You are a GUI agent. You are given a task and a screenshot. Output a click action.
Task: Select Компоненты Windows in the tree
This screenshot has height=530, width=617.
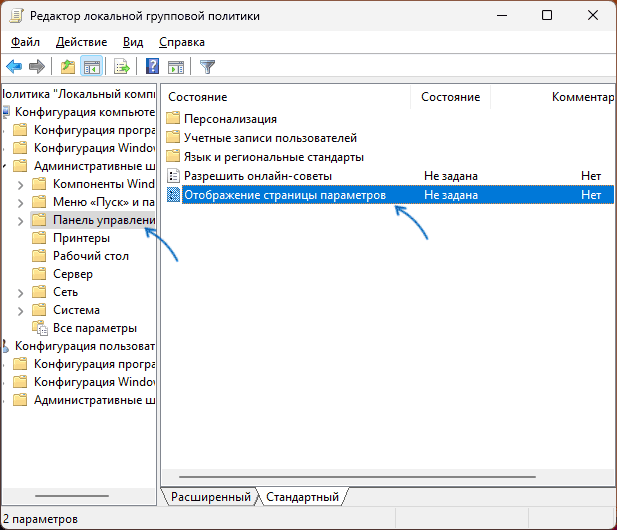104,184
